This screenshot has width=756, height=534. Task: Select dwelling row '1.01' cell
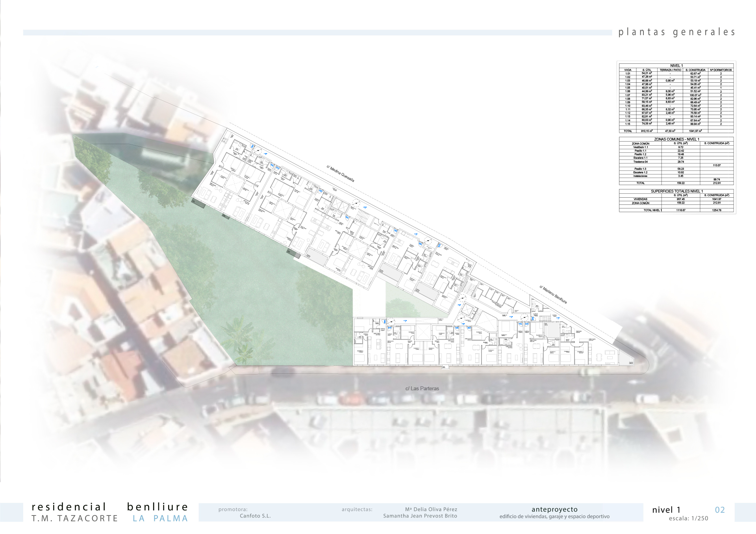(628, 74)
